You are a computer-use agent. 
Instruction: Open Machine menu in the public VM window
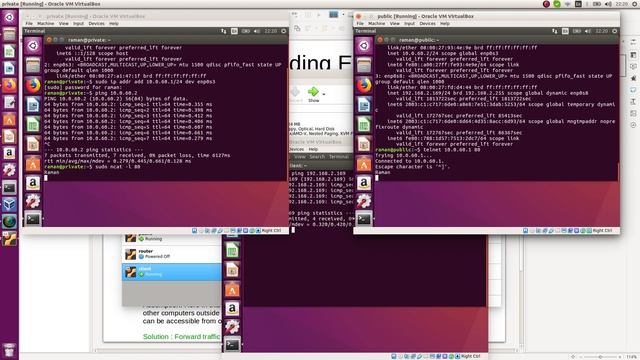(x=377, y=24)
